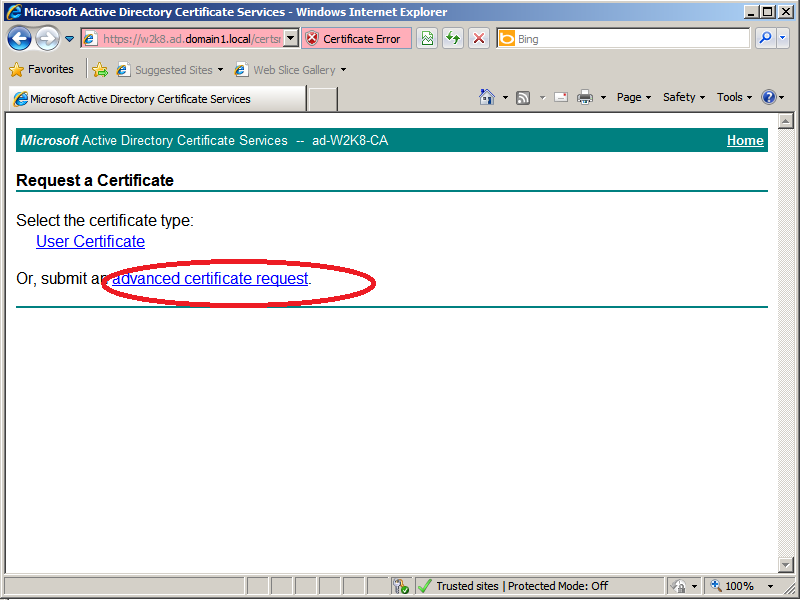
Task: Click the advanced certificate request link
Action: coord(210,279)
